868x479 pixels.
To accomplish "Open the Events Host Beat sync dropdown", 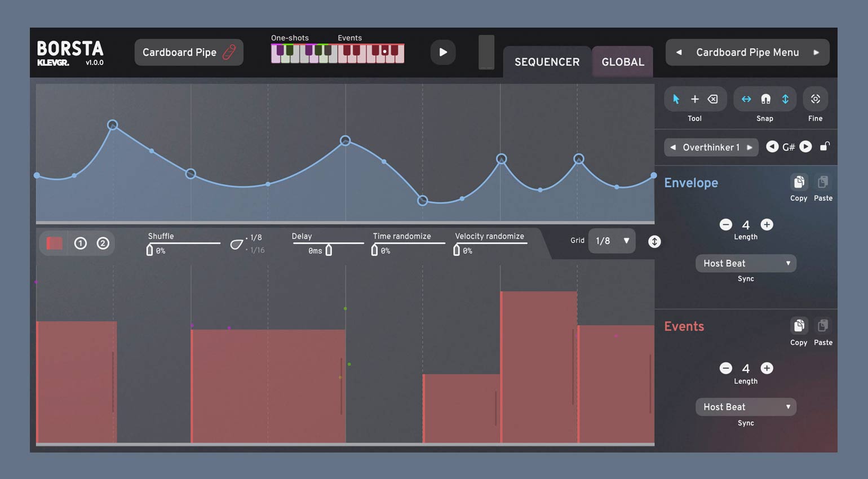I will 746,407.
